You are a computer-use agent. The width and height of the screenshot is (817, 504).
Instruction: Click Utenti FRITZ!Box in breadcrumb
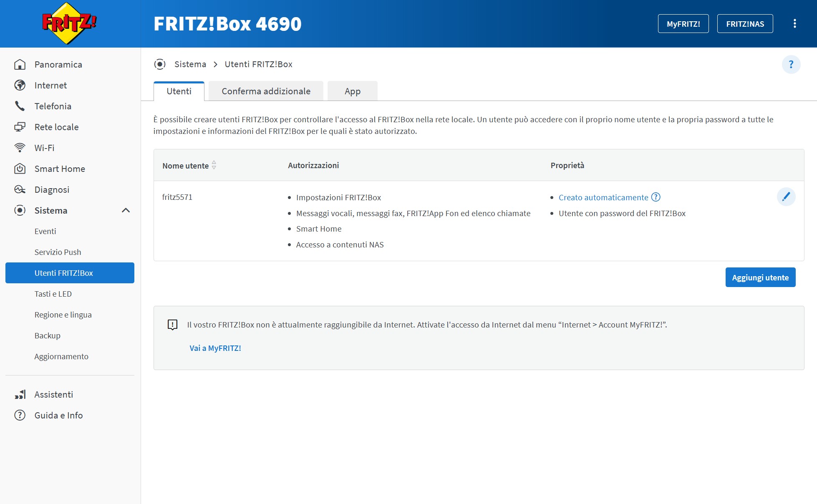(258, 64)
